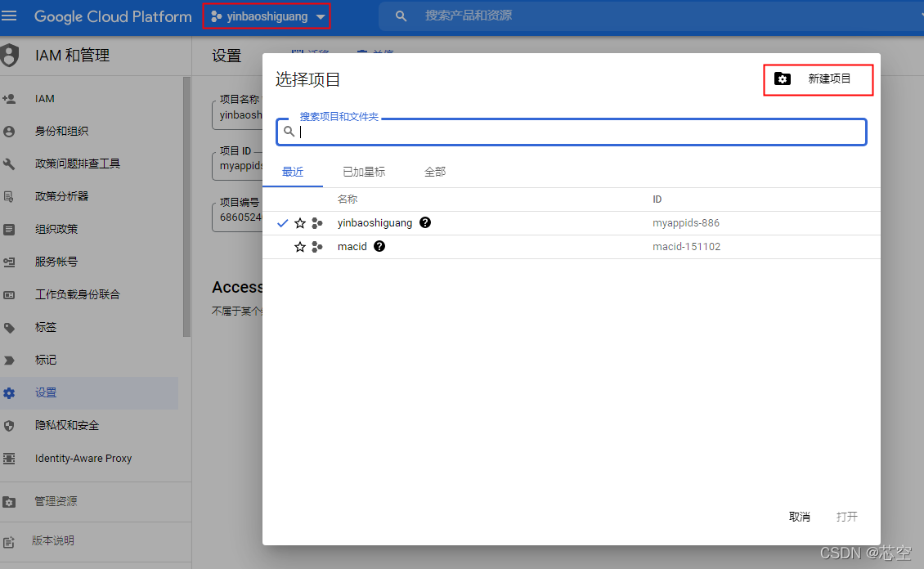Click the 设置 gear icon in sidebar
Screen dimensions: 924x569
point(10,392)
